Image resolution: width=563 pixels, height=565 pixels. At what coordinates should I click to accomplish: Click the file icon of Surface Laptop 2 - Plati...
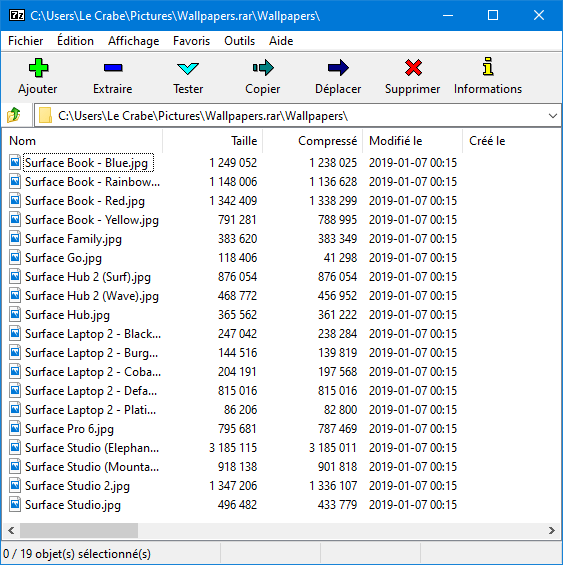15,410
